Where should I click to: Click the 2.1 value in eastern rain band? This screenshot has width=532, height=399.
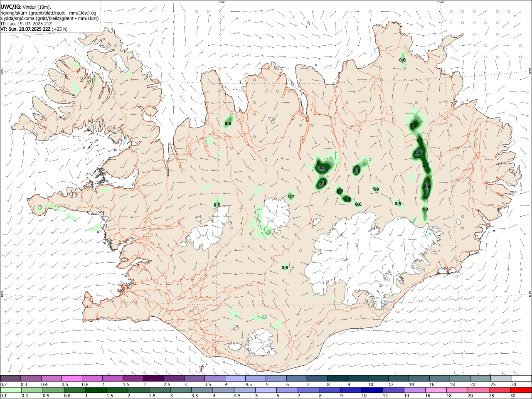point(426,165)
